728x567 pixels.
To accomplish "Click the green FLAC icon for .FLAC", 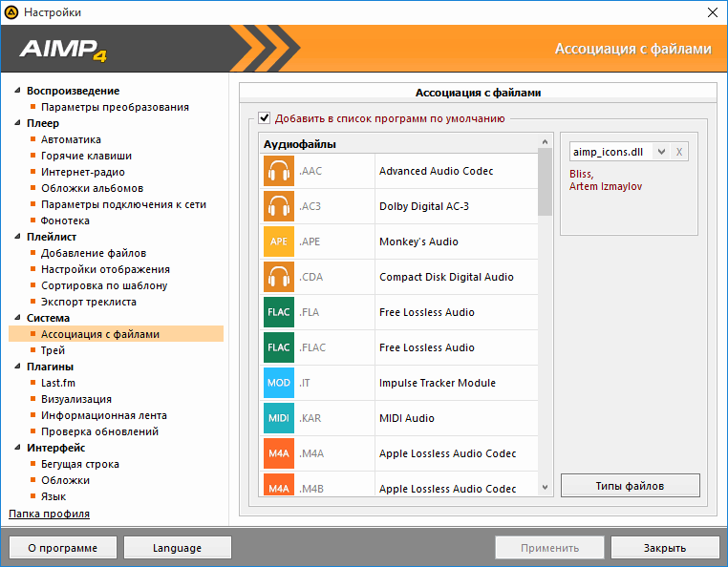I will click(x=279, y=347).
